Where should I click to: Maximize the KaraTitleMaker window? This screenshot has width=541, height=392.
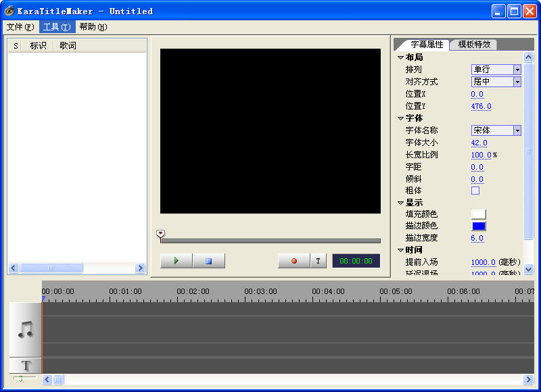pos(514,11)
